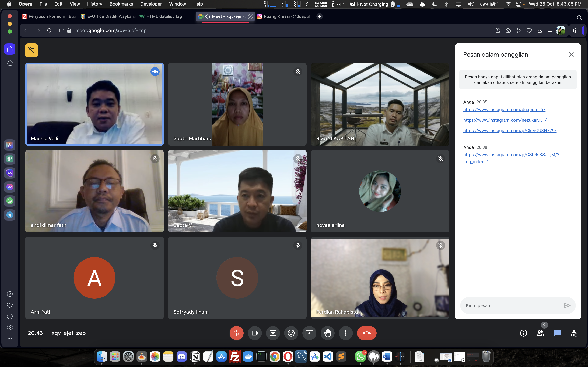588x367 pixels.
Task: Open the emoji reactions button
Action: point(291,333)
